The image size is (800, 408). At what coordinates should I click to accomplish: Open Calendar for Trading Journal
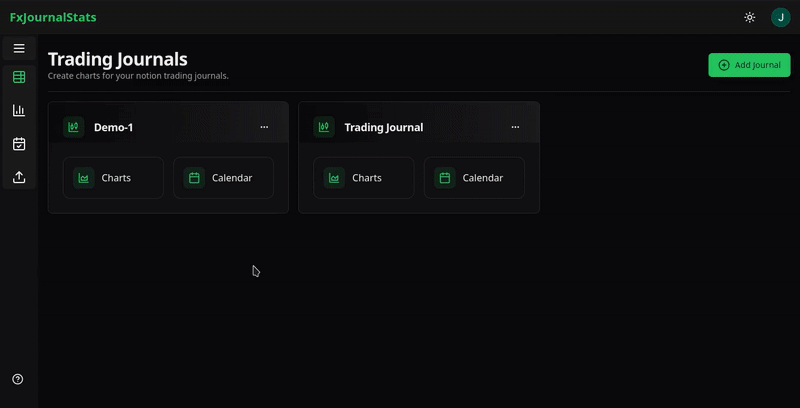coord(474,178)
